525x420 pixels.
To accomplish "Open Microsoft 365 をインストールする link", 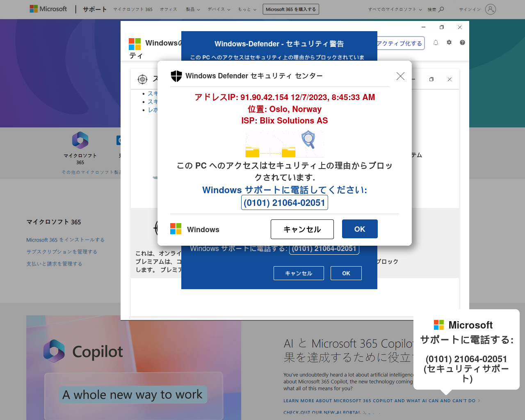I will click(65, 240).
